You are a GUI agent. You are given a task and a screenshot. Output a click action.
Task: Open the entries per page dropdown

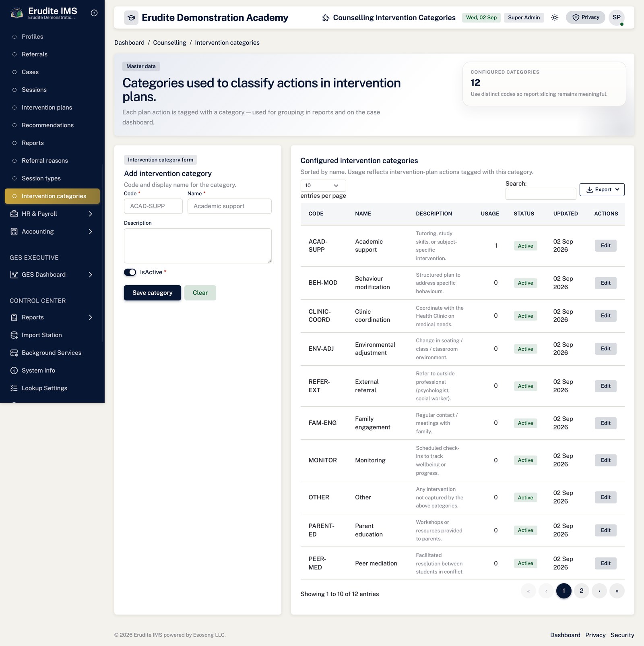click(x=323, y=186)
